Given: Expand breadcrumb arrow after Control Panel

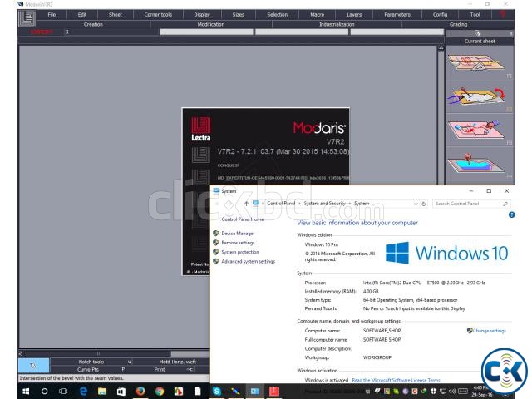Looking at the screenshot, I should tap(299, 204).
